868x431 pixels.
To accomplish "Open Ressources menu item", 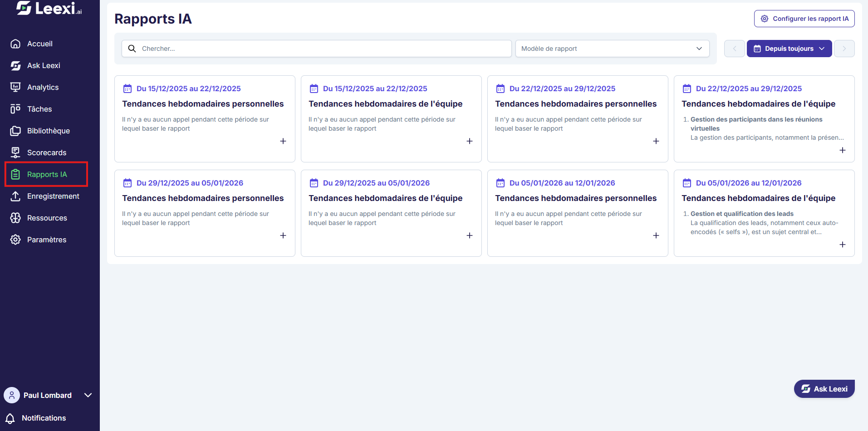I will pyautogui.click(x=47, y=218).
